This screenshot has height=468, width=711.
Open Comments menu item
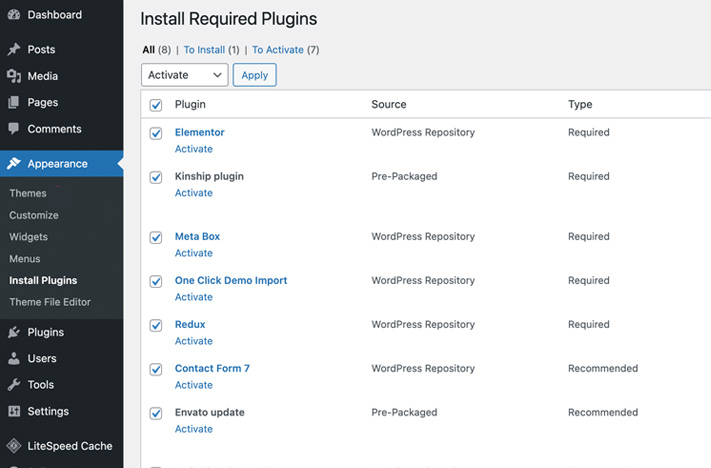pos(62,129)
